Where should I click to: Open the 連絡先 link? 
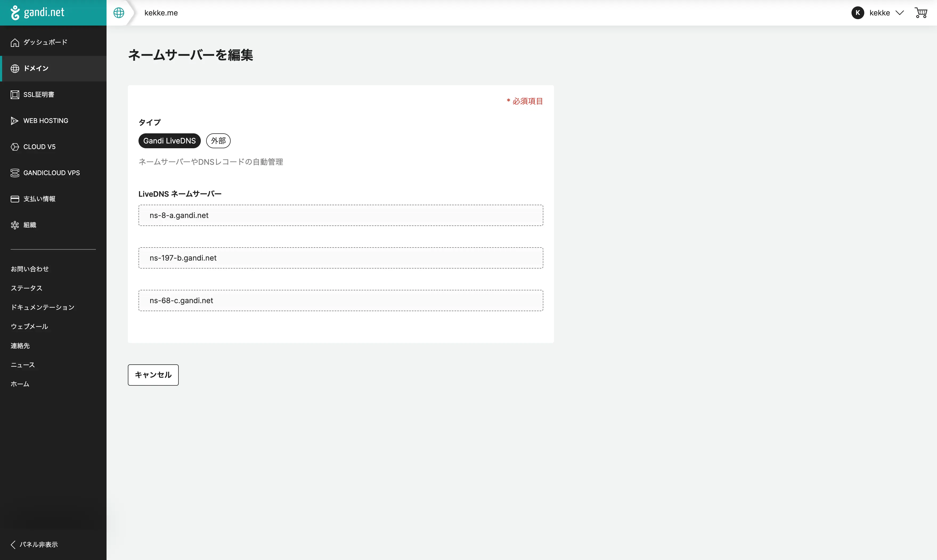point(20,346)
